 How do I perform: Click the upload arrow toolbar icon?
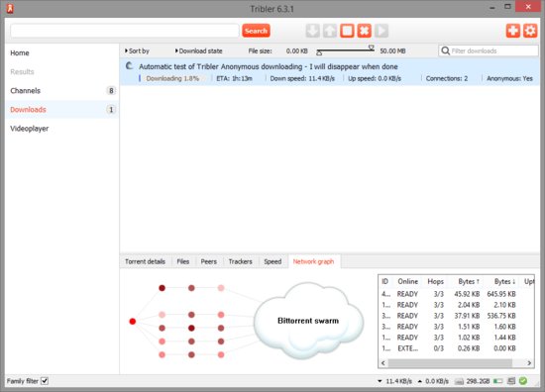330,31
